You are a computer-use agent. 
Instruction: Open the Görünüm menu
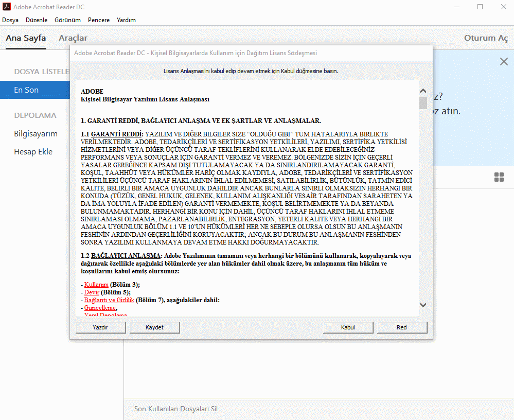click(x=67, y=20)
